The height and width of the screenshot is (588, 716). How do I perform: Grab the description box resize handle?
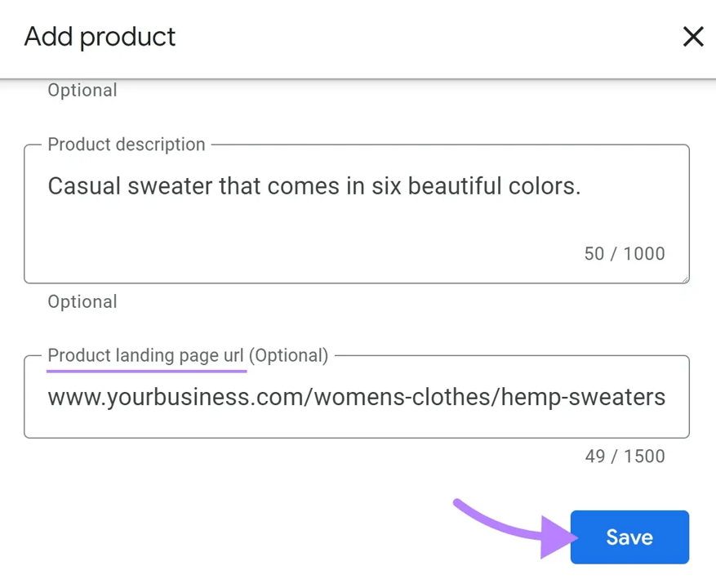pyautogui.click(x=685, y=278)
